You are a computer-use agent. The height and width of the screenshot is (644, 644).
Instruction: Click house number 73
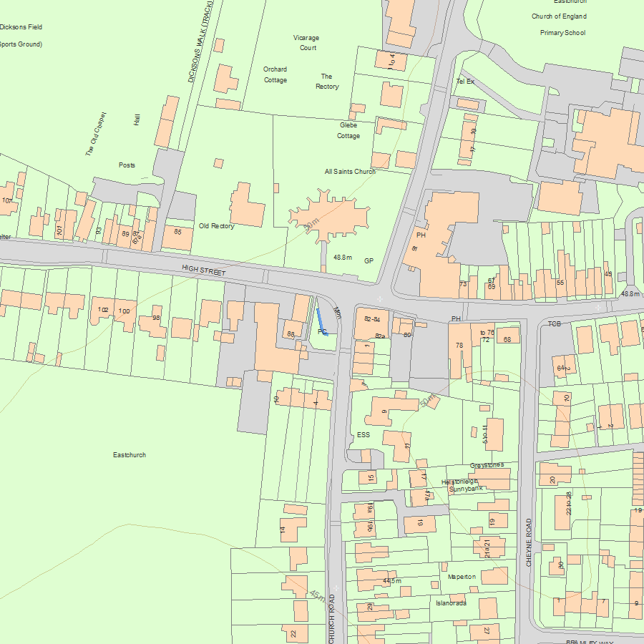[463, 284]
